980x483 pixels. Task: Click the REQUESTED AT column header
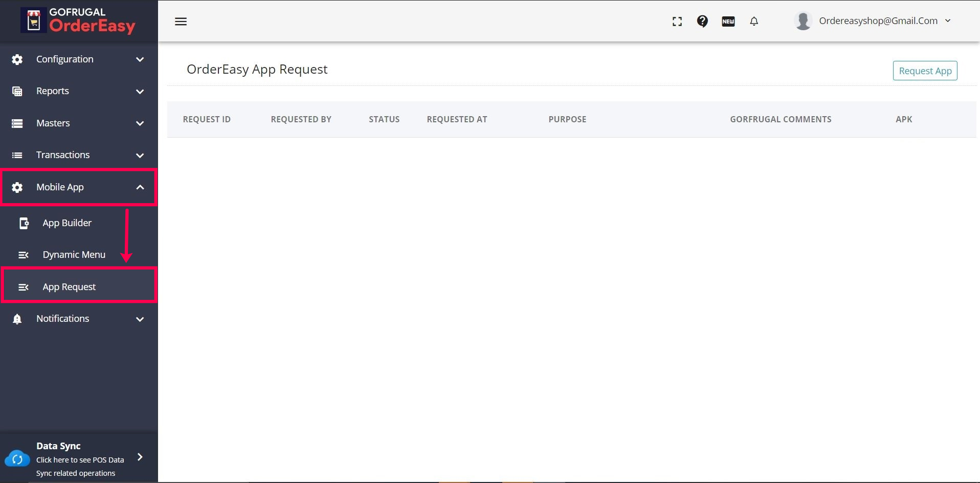pyautogui.click(x=457, y=119)
